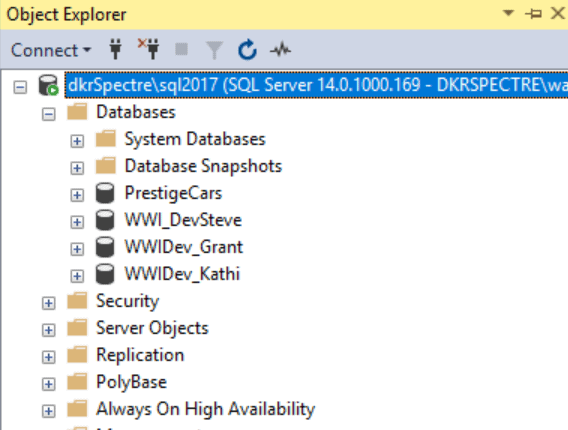Expand the PolyBase folder
This screenshot has width=568, height=430.
tap(49, 384)
